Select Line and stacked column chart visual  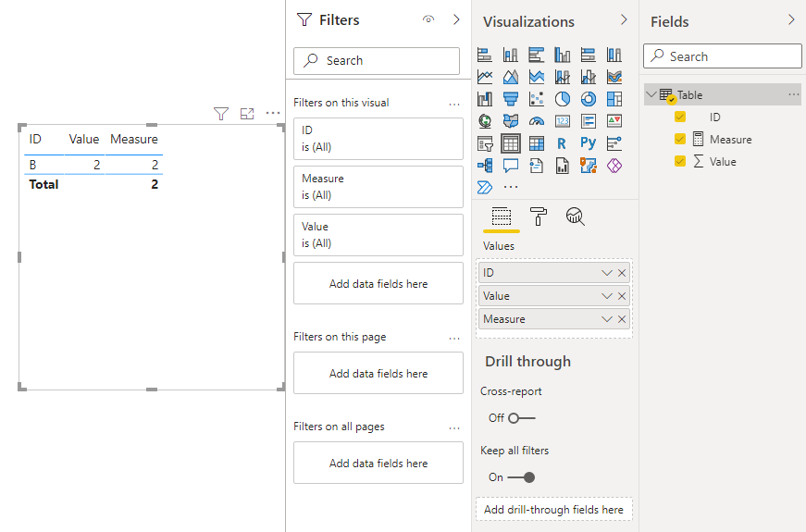pyautogui.click(x=563, y=77)
